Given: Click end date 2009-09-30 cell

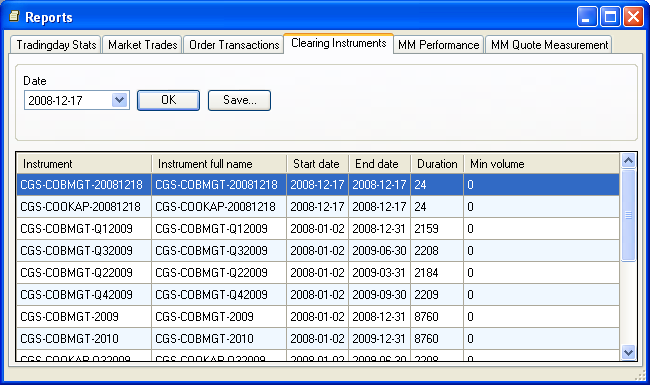Looking at the screenshot, I should [x=379, y=294].
